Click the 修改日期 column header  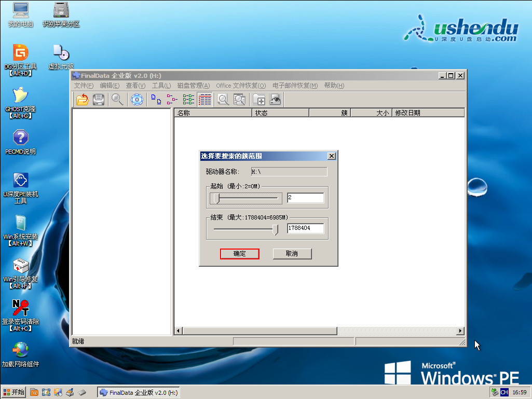pyautogui.click(x=428, y=113)
